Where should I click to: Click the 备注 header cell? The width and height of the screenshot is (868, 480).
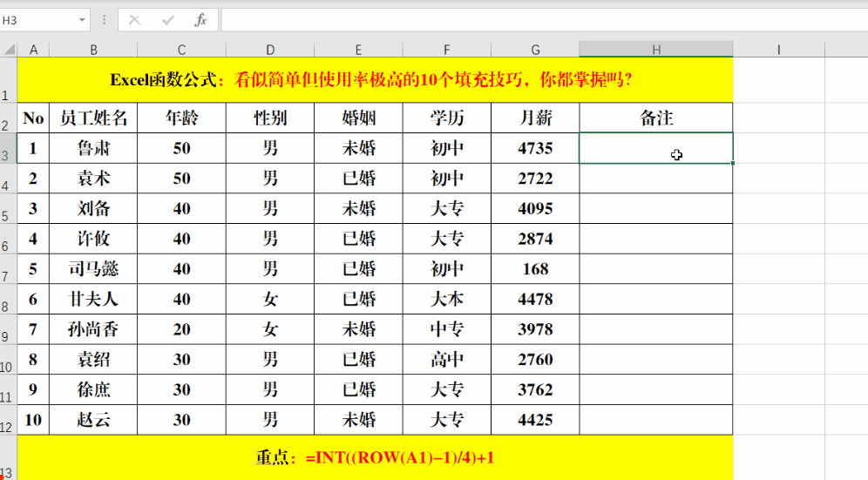(x=656, y=118)
